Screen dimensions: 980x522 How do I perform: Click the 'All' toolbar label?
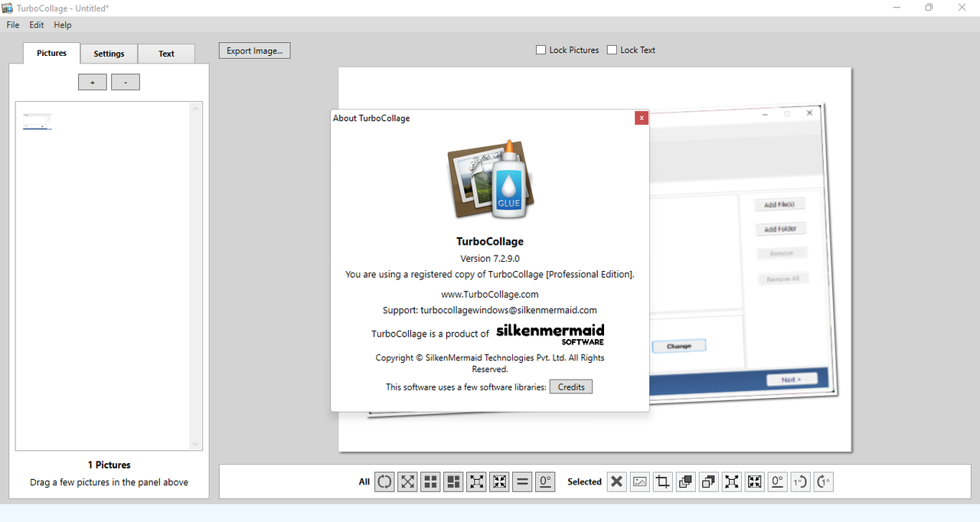pos(364,481)
